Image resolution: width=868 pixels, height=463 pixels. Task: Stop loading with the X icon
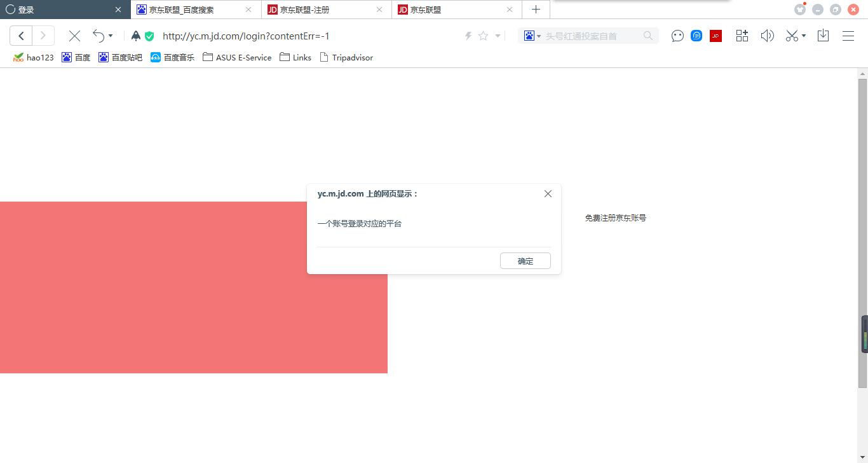pos(74,36)
